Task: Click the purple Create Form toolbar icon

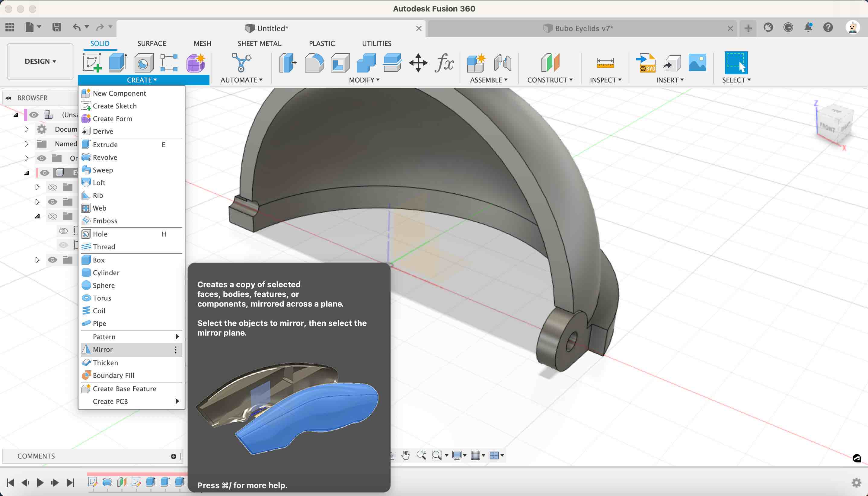Action: pyautogui.click(x=196, y=63)
